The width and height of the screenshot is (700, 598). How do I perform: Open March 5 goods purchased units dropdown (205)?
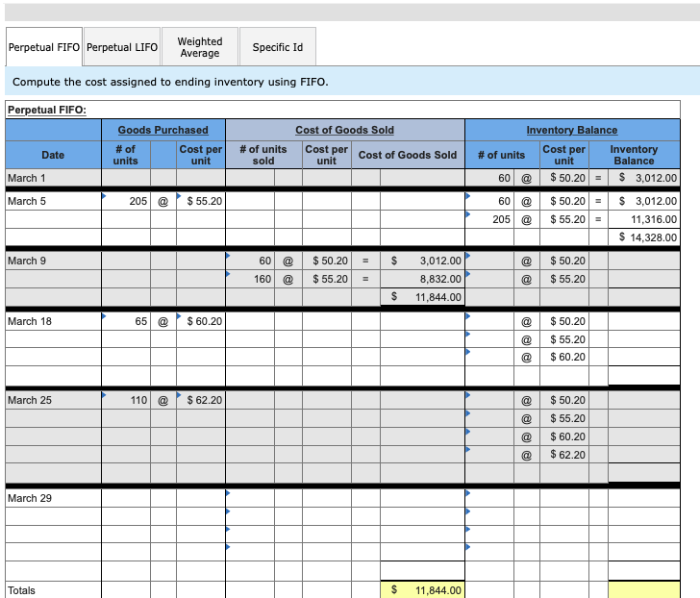(126, 201)
